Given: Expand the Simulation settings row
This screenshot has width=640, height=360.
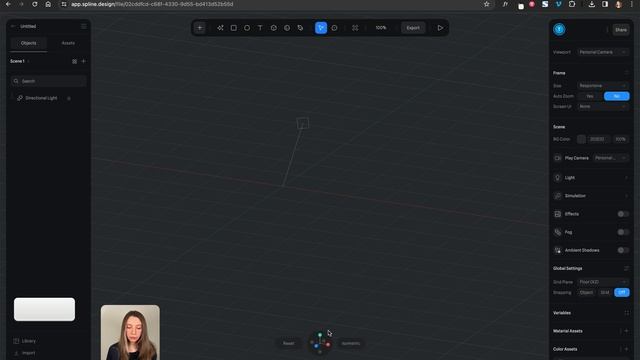Looking at the screenshot, I should click(591, 196).
